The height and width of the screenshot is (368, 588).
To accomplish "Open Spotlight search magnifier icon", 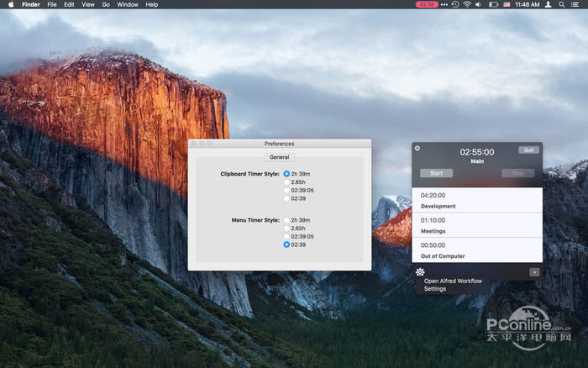I will point(562,4).
